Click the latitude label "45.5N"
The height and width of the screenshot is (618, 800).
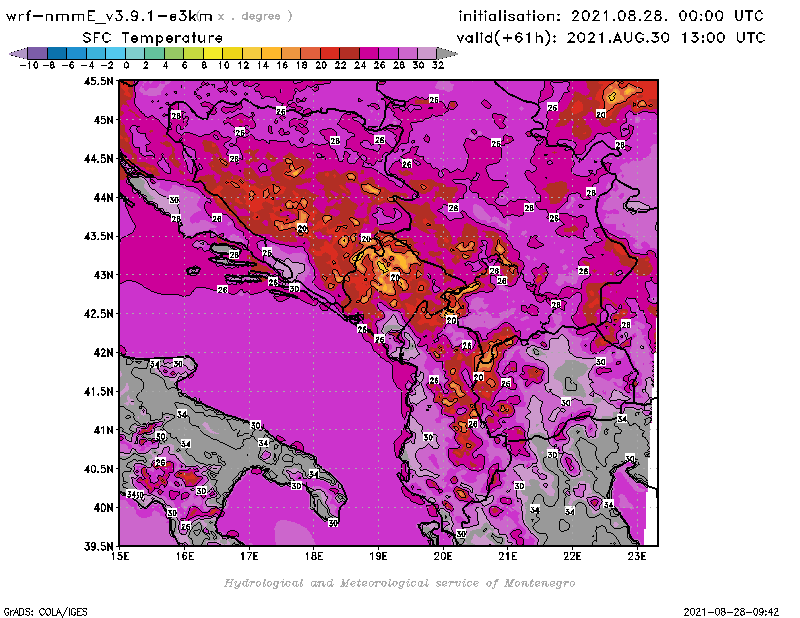coord(98,81)
